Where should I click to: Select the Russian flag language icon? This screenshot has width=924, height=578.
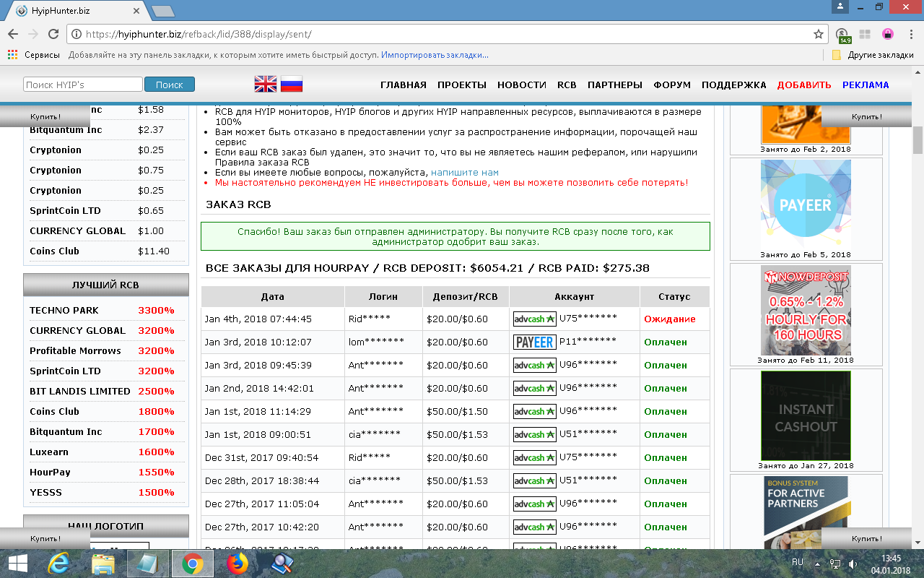pyautogui.click(x=292, y=85)
